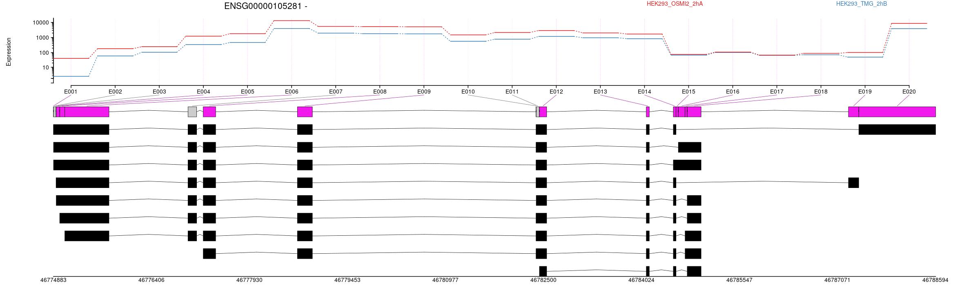Click the E007 exon label
The image size is (980, 286).
pos(336,92)
